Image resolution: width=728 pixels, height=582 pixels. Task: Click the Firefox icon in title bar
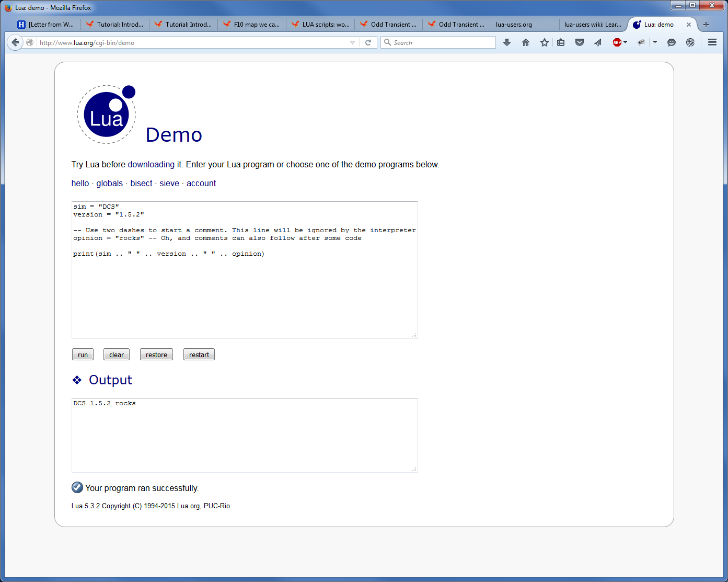click(8, 7)
